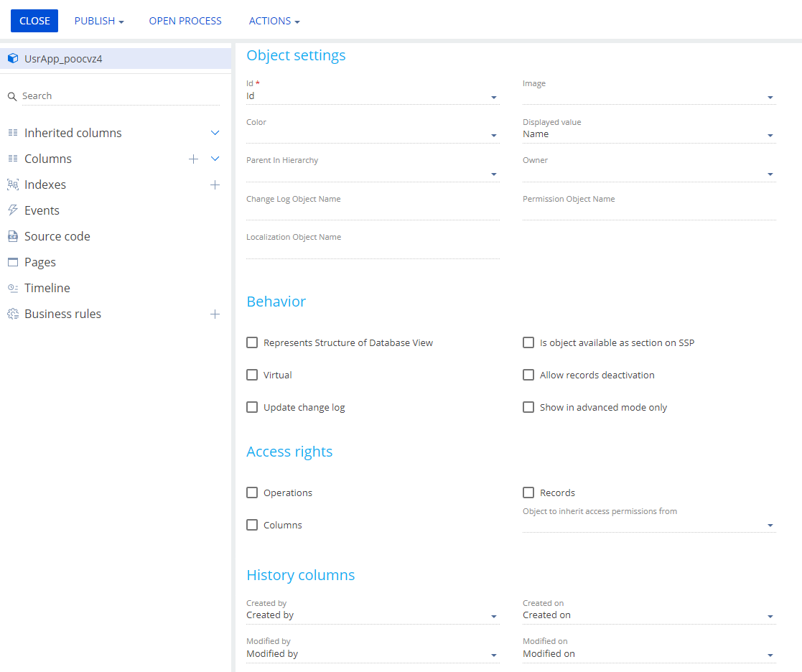The width and height of the screenshot is (802, 672).
Task: Click the Timeline icon in sidebar
Action: (12, 288)
